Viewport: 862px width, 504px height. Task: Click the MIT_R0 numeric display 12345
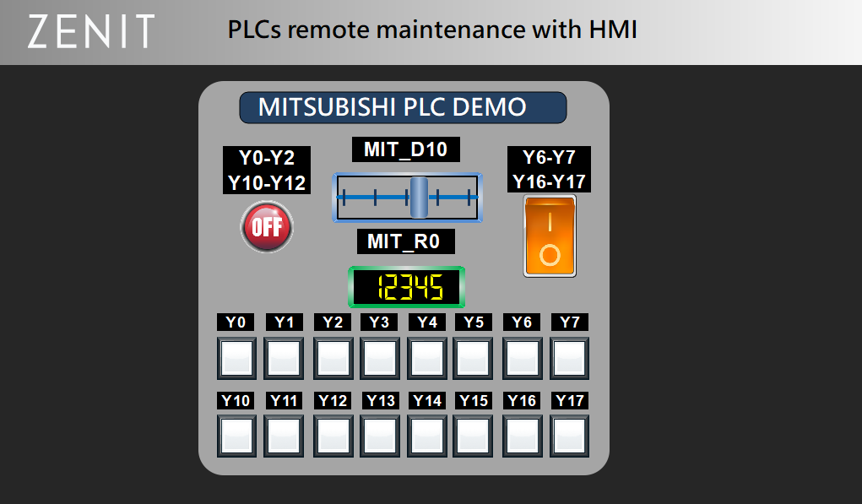tap(407, 287)
